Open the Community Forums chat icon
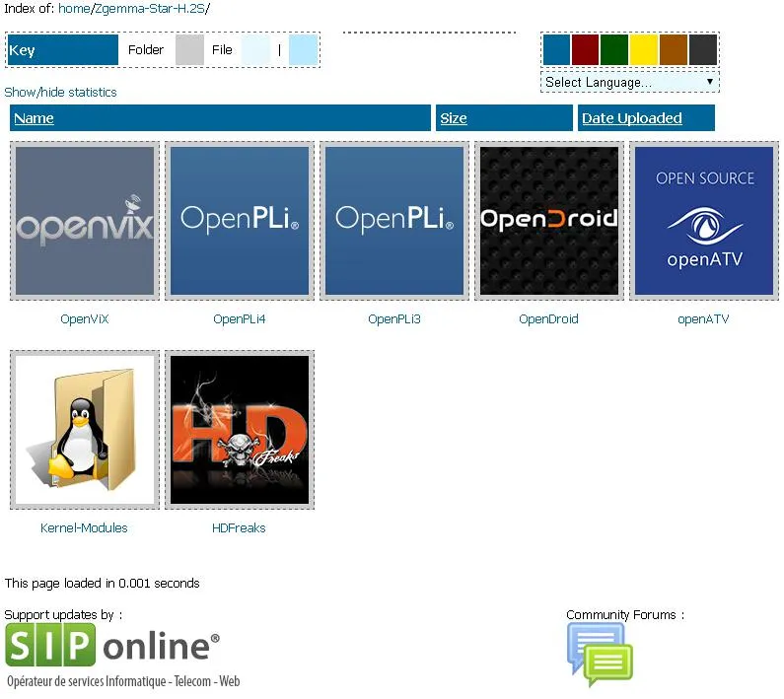The height and width of the screenshot is (699, 784). (600, 655)
